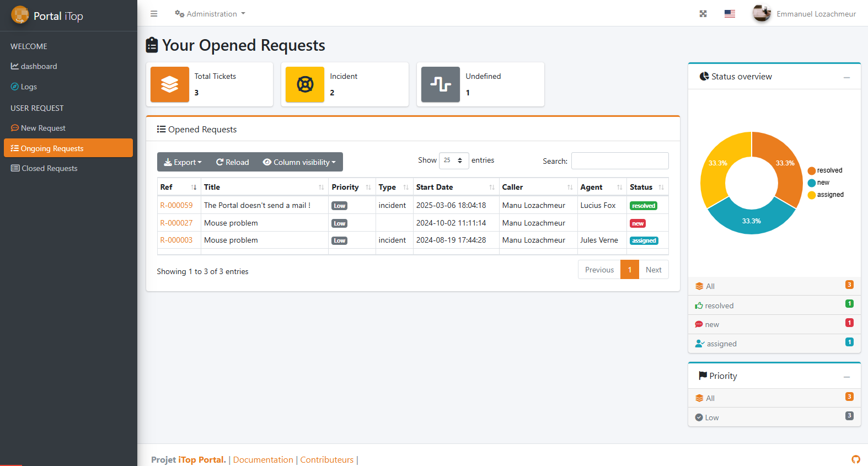Click Emmanuel Lozachmeur's avatar picture

tap(762, 13)
